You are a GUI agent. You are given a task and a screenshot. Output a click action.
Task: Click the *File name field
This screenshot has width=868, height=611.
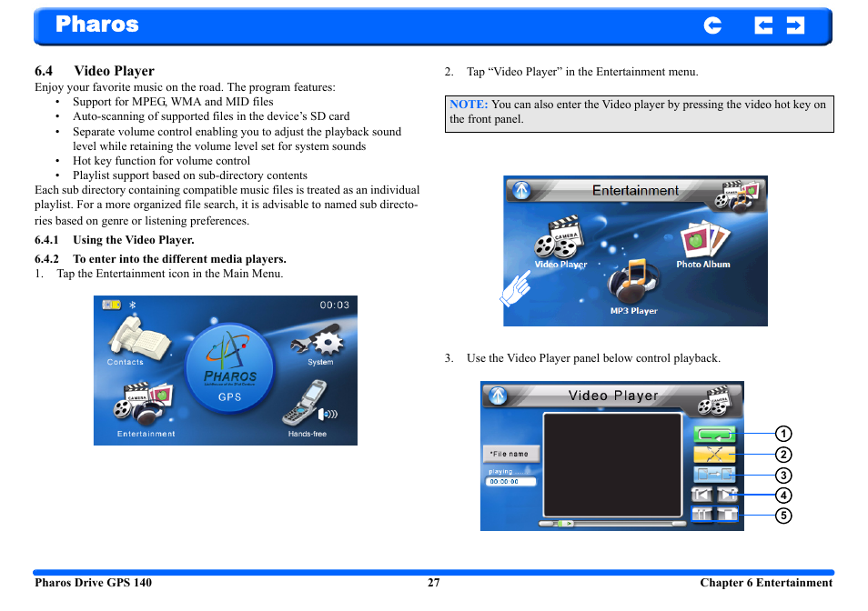[511, 454]
